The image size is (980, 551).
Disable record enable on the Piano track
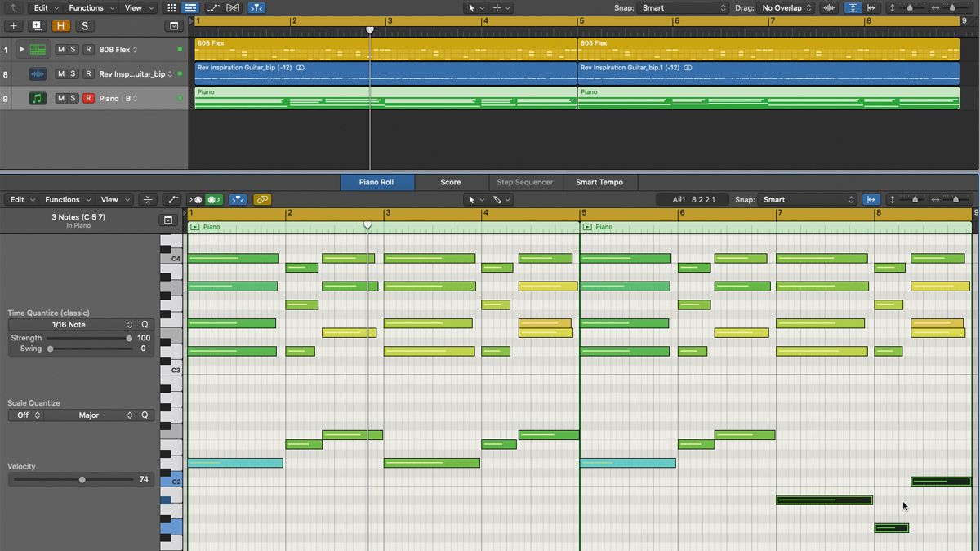pyautogui.click(x=90, y=98)
